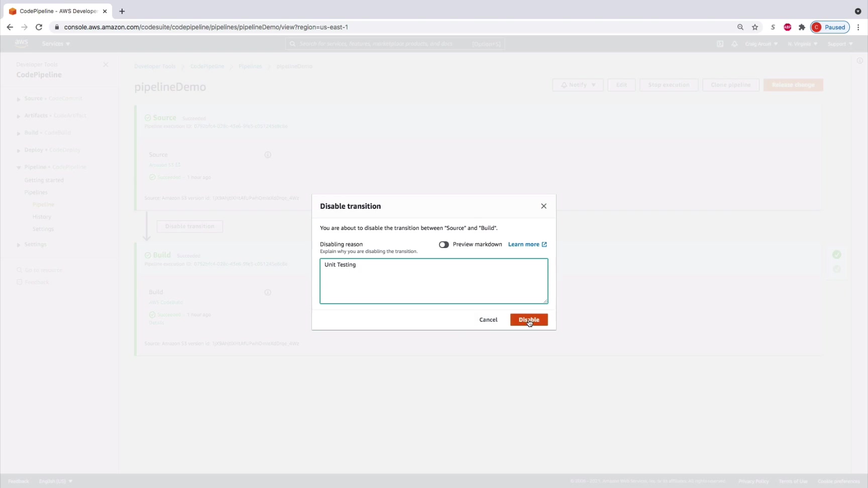The height and width of the screenshot is (488, 868).
Task: Open the Terms of Use link
Action: click(793, 481)
